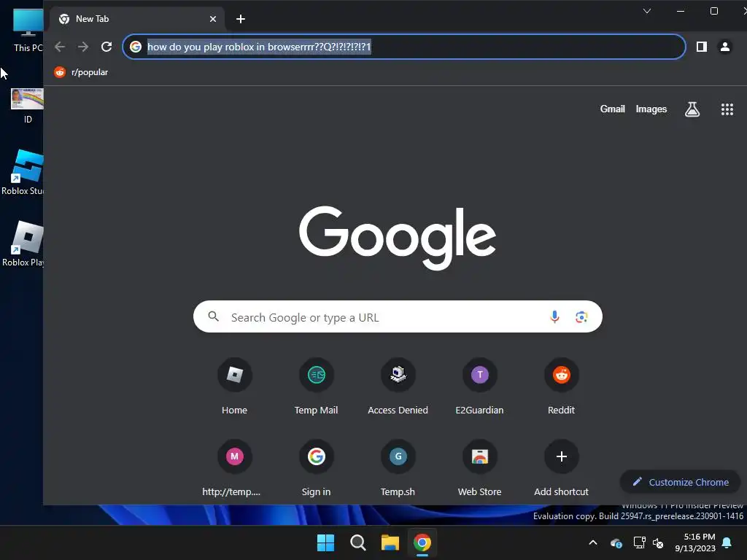Open the Windows Start menu
This screenshot has width=747, height=560.
tap(326, 542)
